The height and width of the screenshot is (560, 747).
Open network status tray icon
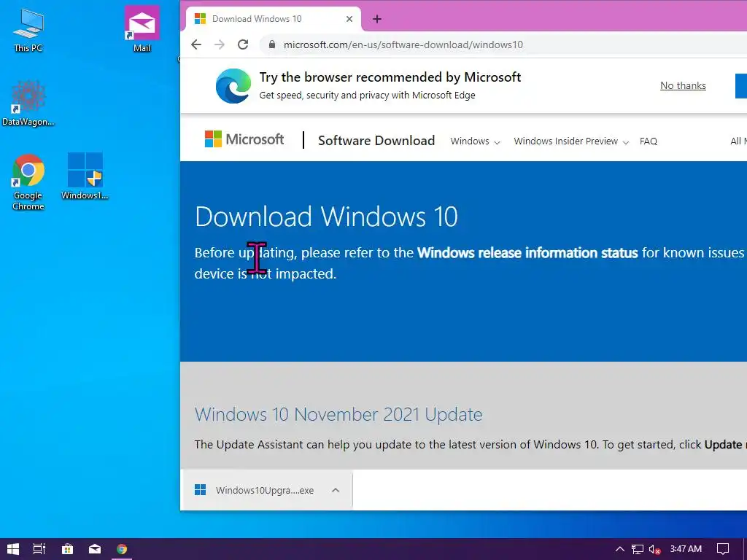pos(638,549)
